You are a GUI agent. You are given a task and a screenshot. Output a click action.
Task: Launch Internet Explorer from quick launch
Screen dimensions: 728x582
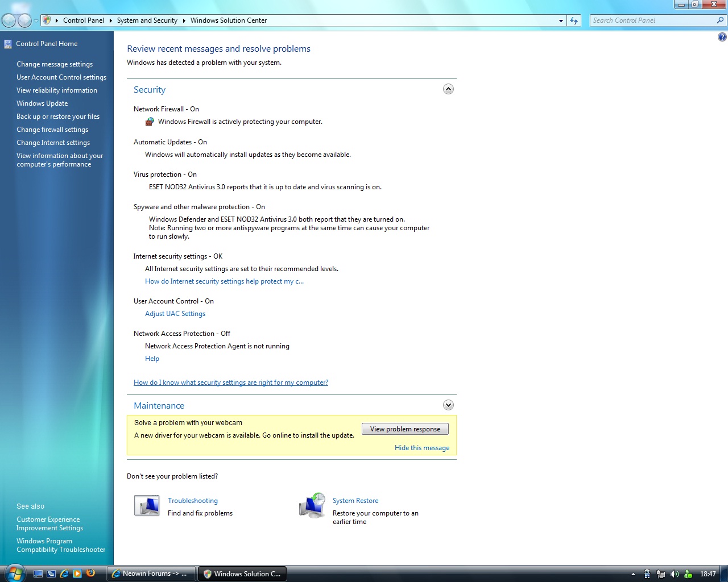(x=64, y=573)
